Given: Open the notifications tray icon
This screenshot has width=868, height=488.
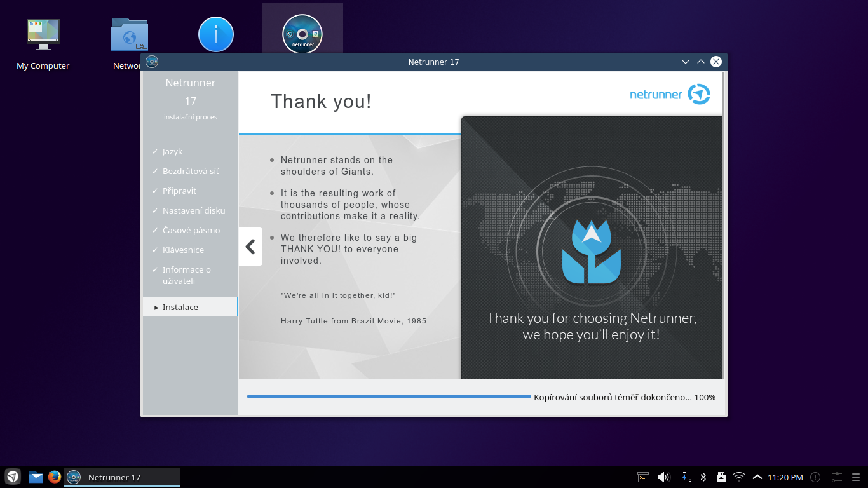Looking at the screenshot, I should (x=815, y=477).
